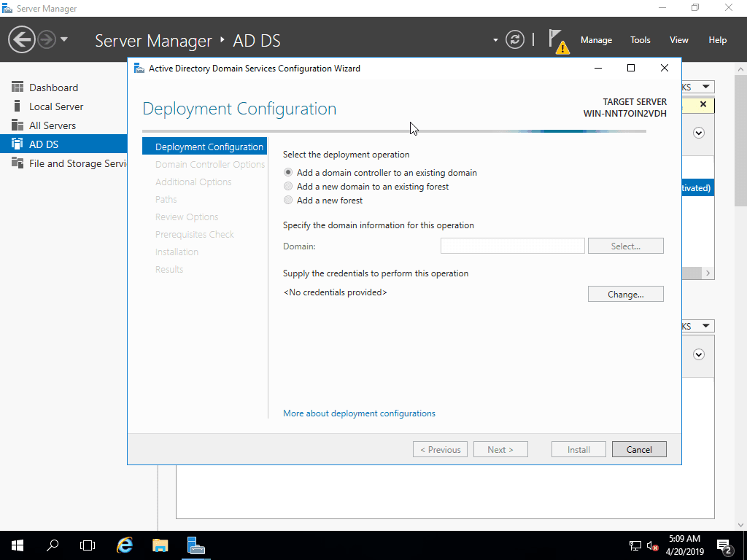747x560 pixels.
Task: Click the AD DS role icon
Action: [x=18, y=144]
